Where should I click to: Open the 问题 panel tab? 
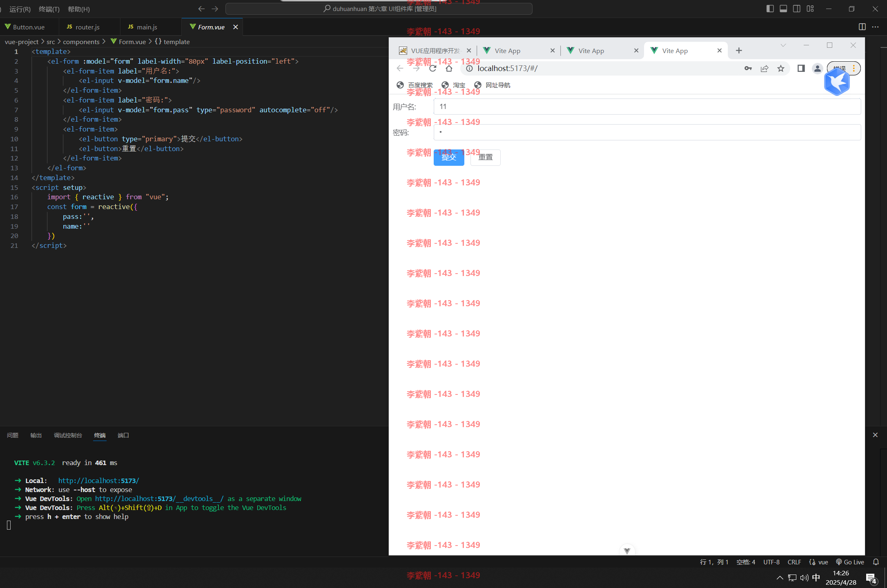[x=13, y=435]
